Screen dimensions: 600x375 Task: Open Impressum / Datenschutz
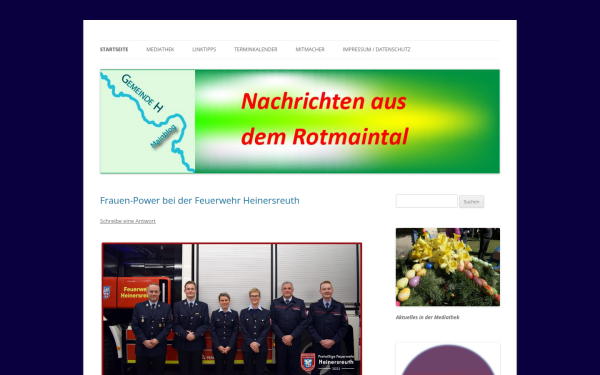(x=377, y=49)
